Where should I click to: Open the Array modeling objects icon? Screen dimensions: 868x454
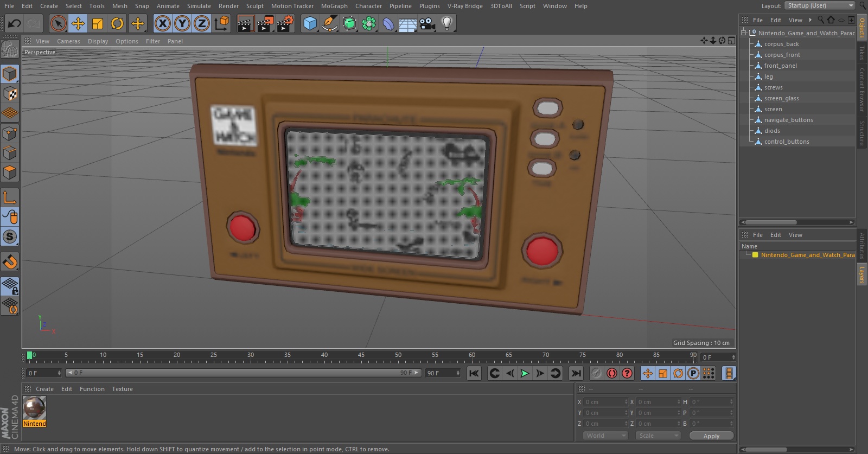point(369,23)
